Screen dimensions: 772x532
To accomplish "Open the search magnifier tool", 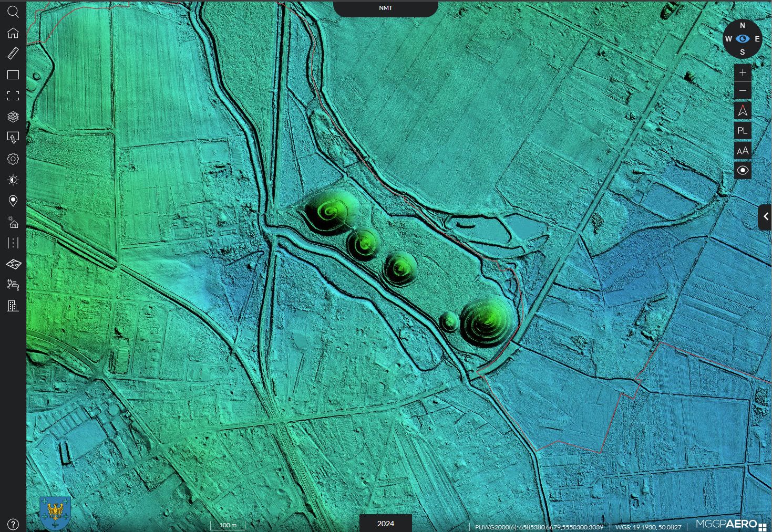I will [13, 12].
